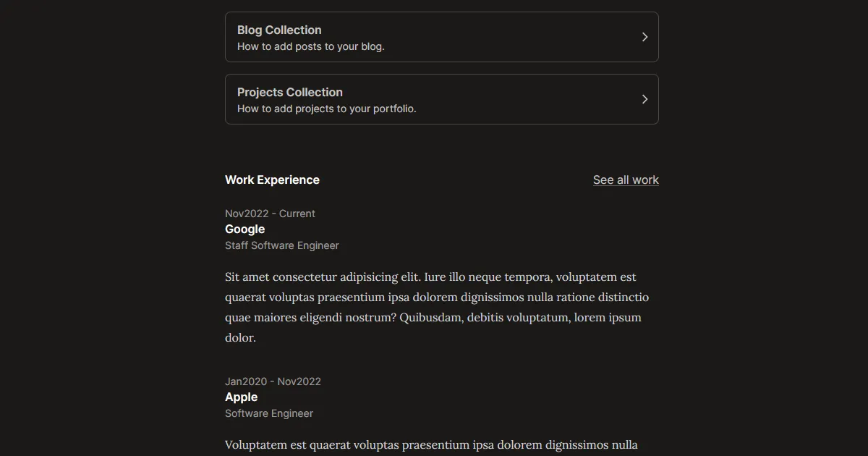Click 'How to add projects to your portfolio' text
Screen dimensions: 868x456
pyautogui.click(x=326, y=109)
